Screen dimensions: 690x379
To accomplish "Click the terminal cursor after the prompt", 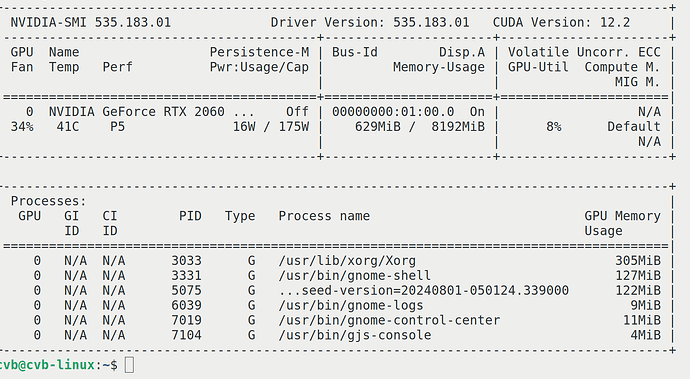I will (x=129, y=365).
